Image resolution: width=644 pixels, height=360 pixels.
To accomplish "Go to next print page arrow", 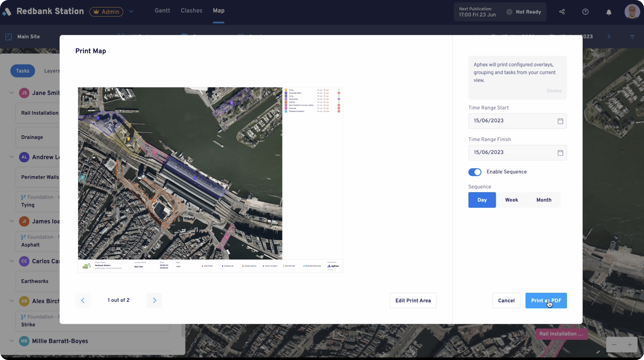I will click(154, 300).
